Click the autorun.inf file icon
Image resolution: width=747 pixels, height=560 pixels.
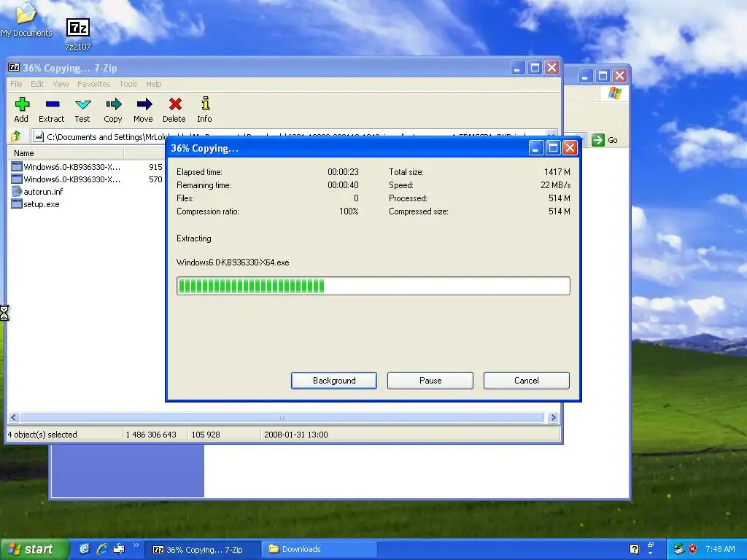(x=17, y=192)
